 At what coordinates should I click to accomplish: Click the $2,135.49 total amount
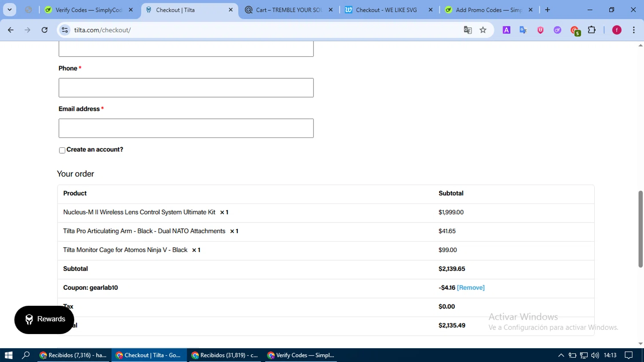452,325
